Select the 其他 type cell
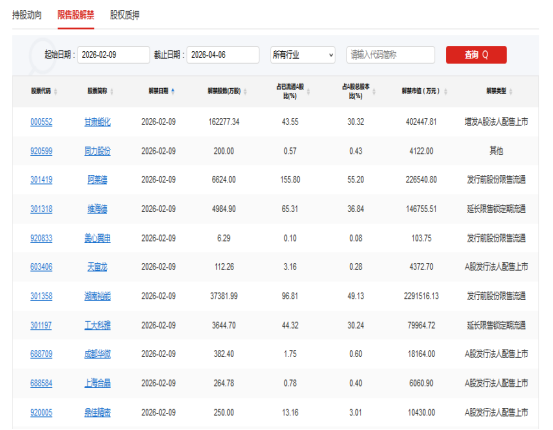The image size is (553, 430). 496,151
